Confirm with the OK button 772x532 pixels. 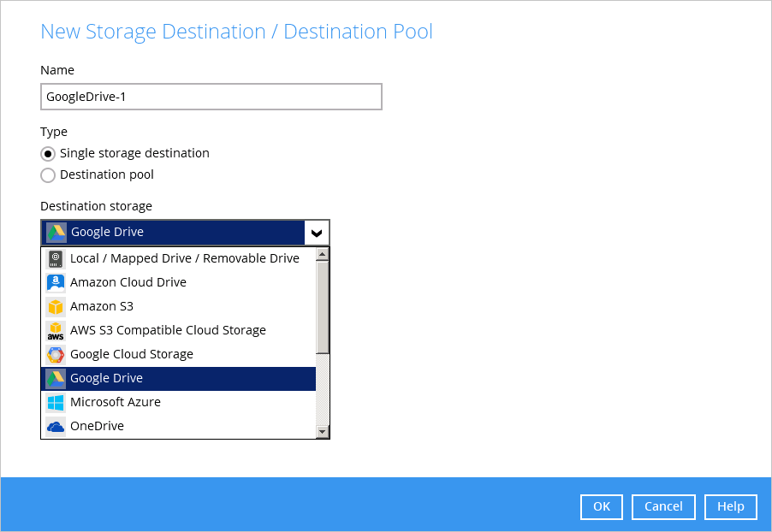click(x=602, y=506)
